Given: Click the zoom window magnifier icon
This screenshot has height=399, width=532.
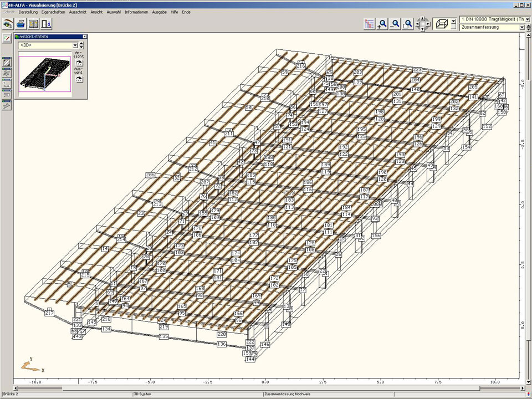Looking at the screenshot, I should (x=408, y=24).
